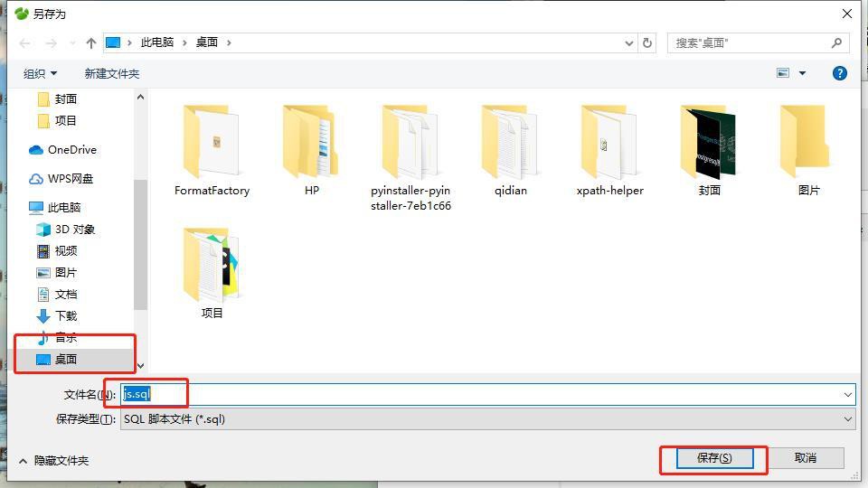The image size is (868, 488).
Task: Select 下载 in the sidebar
Action: coord(56,316)
